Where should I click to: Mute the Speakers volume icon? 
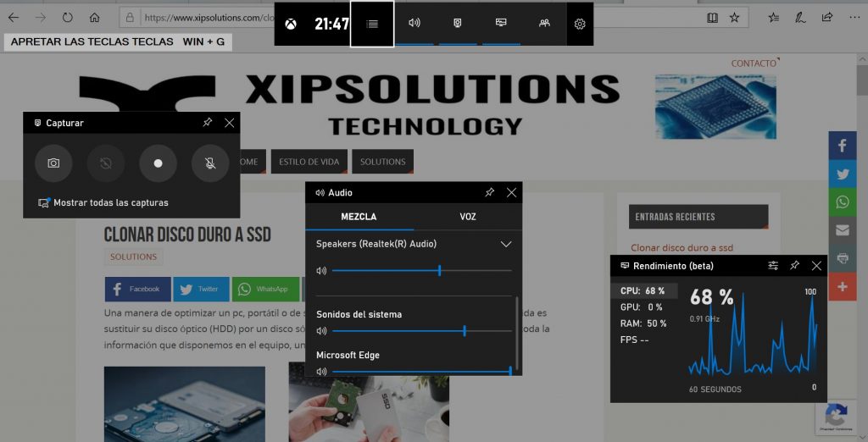click(x=321, y=271)
